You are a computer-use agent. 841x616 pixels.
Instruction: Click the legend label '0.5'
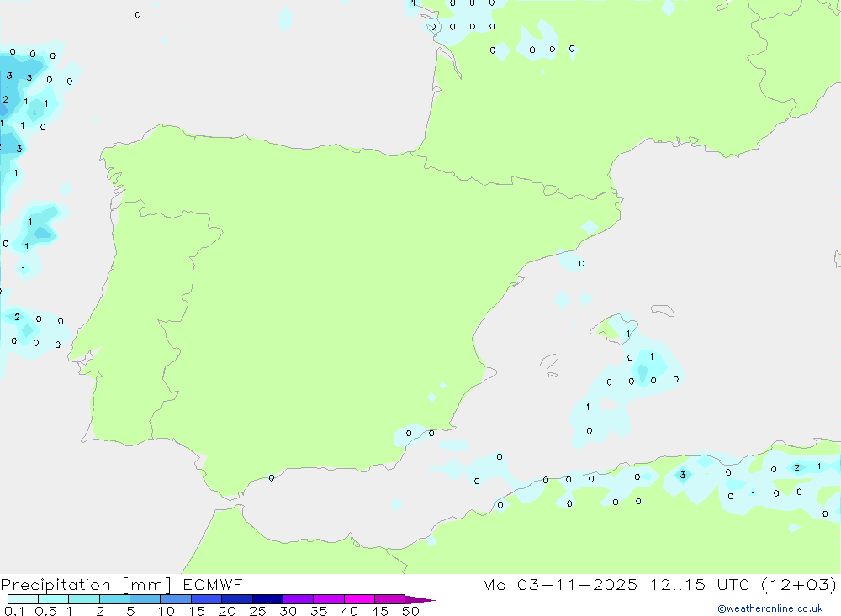tap(45, 611)
